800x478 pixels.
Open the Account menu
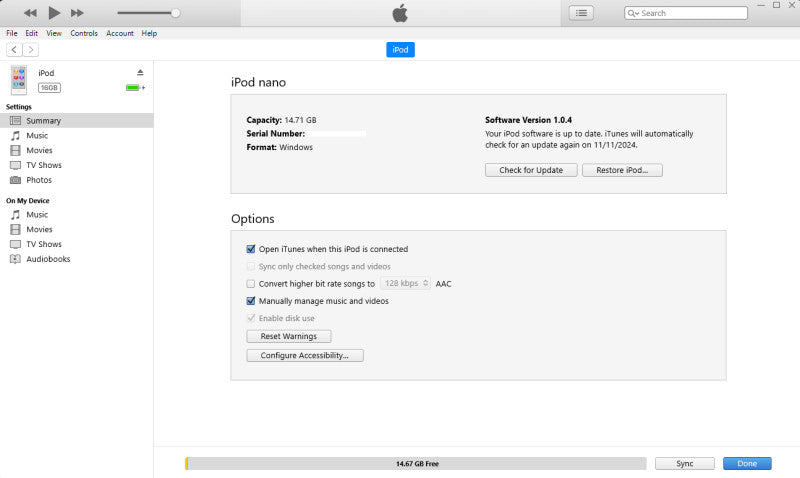[119, 33]
